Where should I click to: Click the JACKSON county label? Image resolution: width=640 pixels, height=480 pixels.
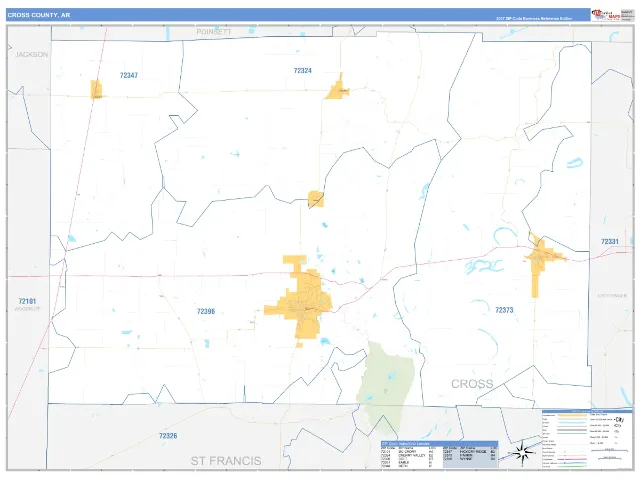[x=31, y=55]
